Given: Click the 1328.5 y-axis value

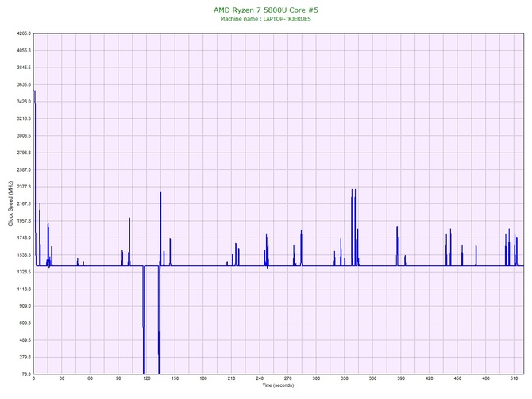Looking at the screenshot, I should point(24,272).
